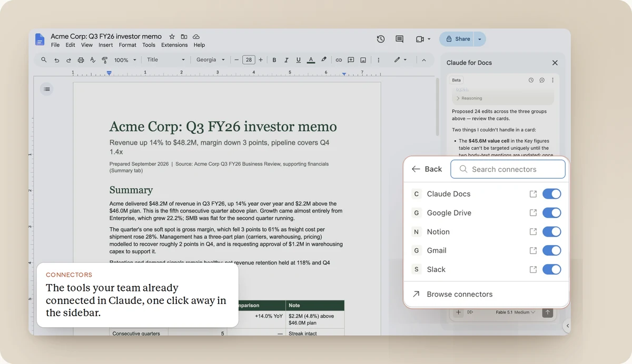Viewport: 632px width, 364px height.
Task: Go back from the connectors list
Action: point(427,169)
